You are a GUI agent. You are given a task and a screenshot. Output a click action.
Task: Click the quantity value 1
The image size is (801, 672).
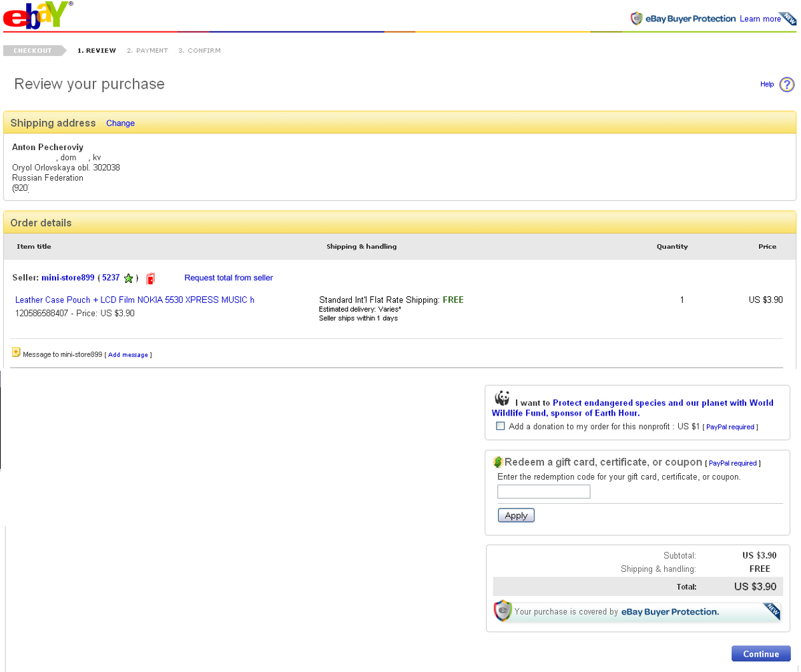pyautogui.click(x=682, y=300)
